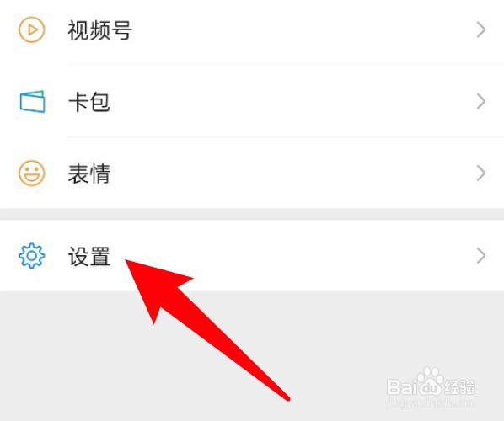The height and width of the screenshot is (421, 504).
Task: Click the Baidu paw print logo
Action: pos(429,381)
